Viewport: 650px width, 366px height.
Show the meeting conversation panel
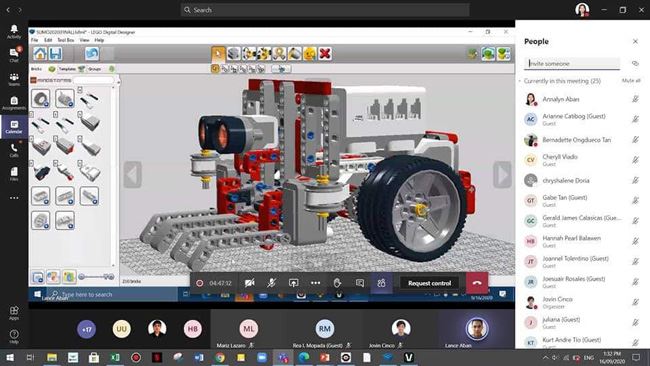click(x=360, y=283)
